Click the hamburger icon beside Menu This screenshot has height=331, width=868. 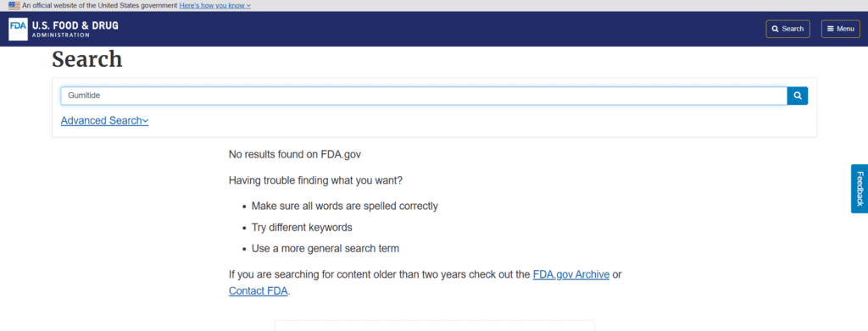click(831, 29)
